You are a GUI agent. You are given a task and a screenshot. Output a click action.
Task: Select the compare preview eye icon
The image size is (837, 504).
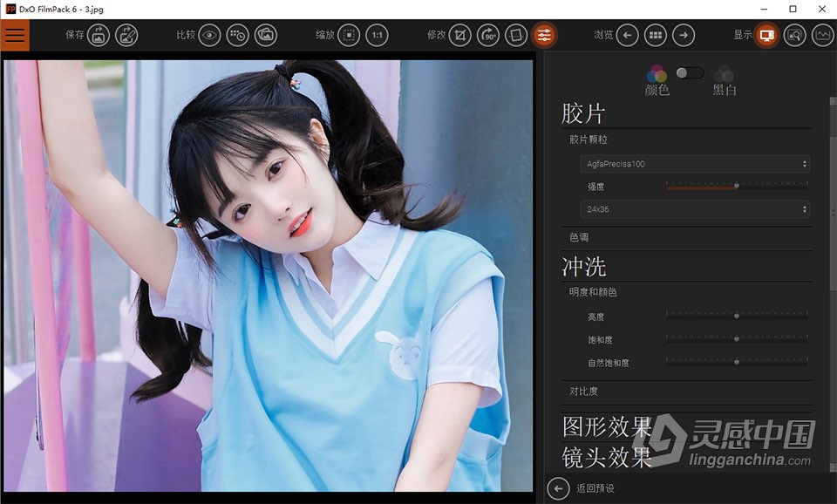[209, 35]
